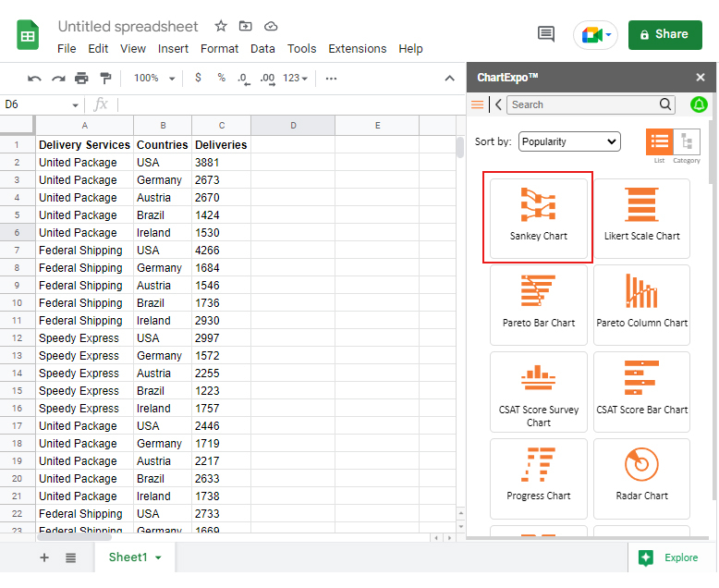This screenshot has height=588, width=719.
Task: Go back in ChartExpo panel
Action: tap(498, 104)
